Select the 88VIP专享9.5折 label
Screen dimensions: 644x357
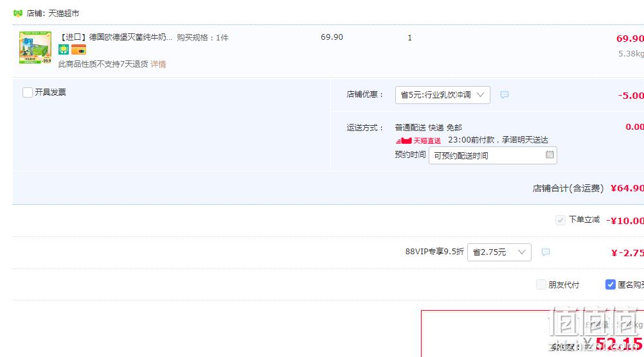434,252
